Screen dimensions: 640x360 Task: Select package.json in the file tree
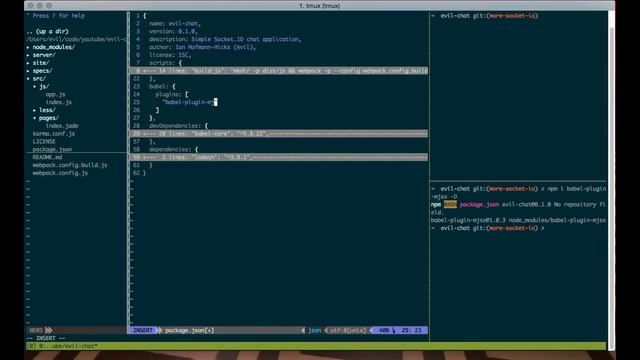(52, 149)
